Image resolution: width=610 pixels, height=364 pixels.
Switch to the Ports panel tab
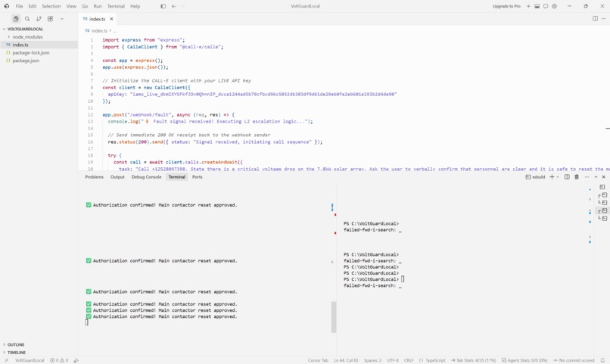coord(198,177)
